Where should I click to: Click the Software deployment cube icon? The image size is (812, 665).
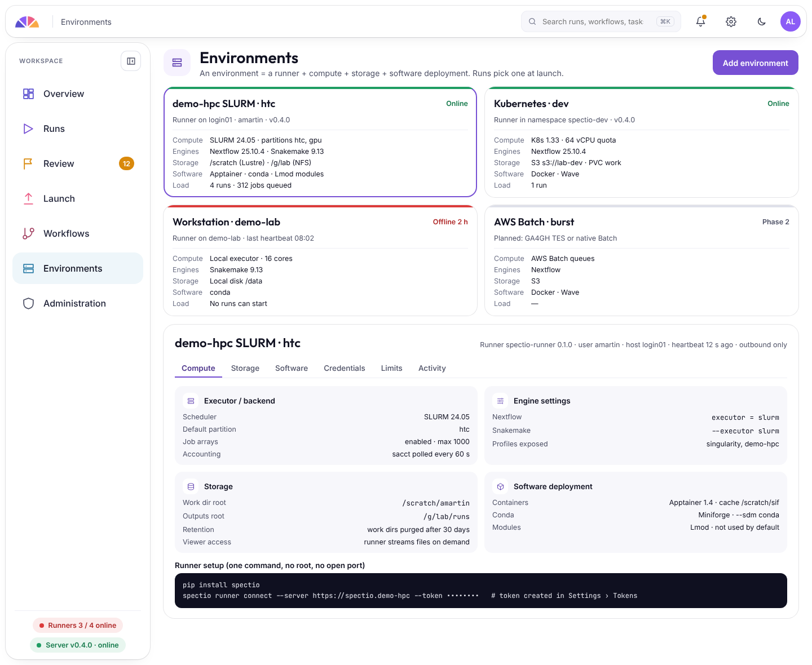500,486
